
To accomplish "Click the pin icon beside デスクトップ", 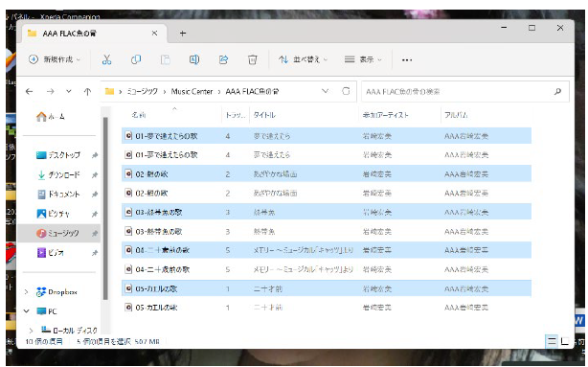I will click(x=95, y=155).
